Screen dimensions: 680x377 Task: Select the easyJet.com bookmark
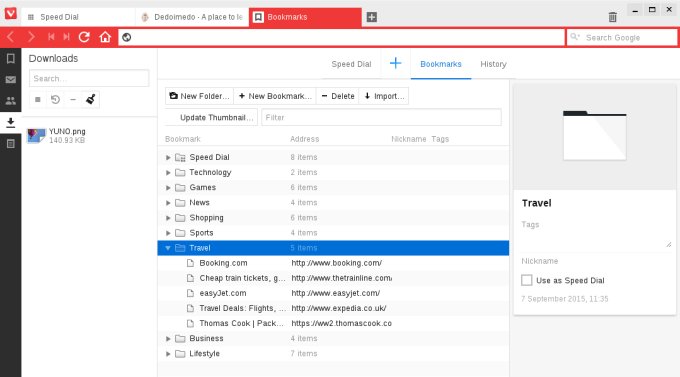pyautogui.click(x=333, y=293)
